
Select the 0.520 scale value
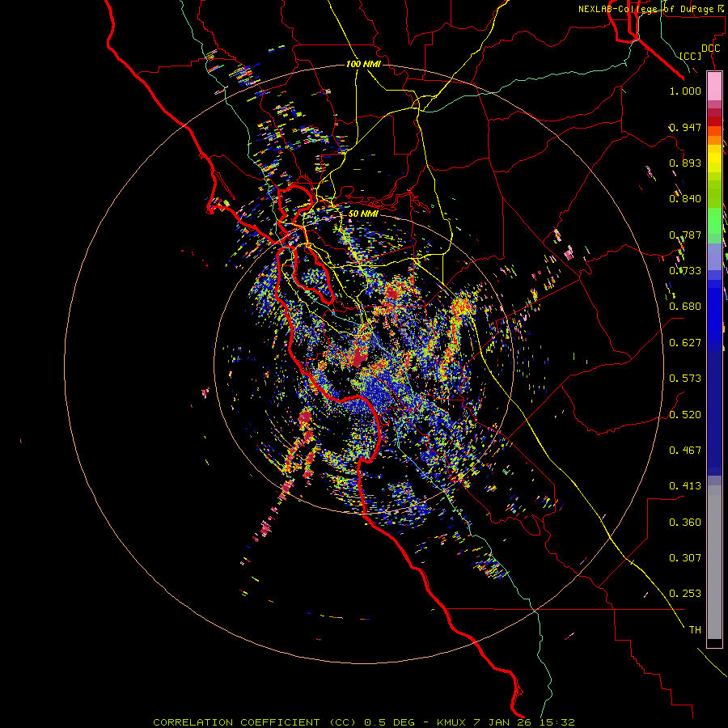coord(685,415)
